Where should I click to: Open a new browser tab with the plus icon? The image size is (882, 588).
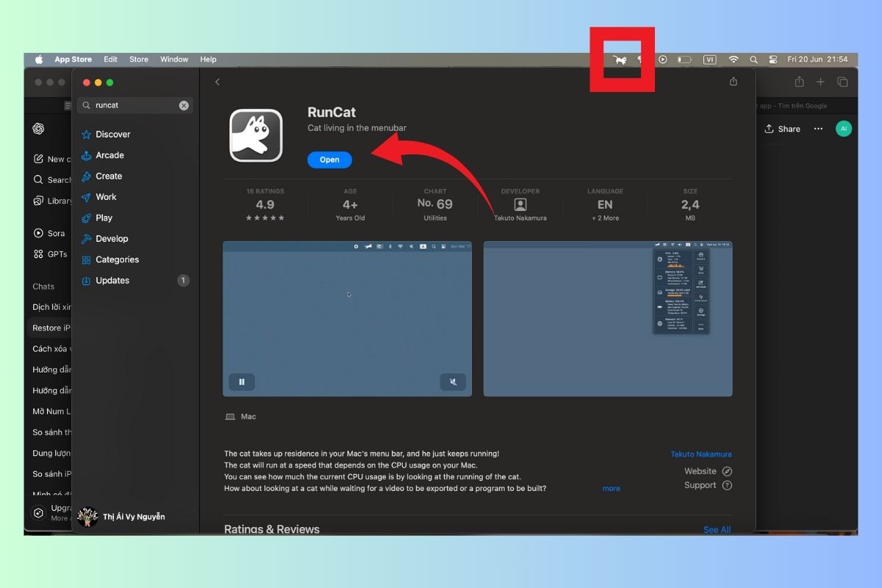tap(820, 82)
